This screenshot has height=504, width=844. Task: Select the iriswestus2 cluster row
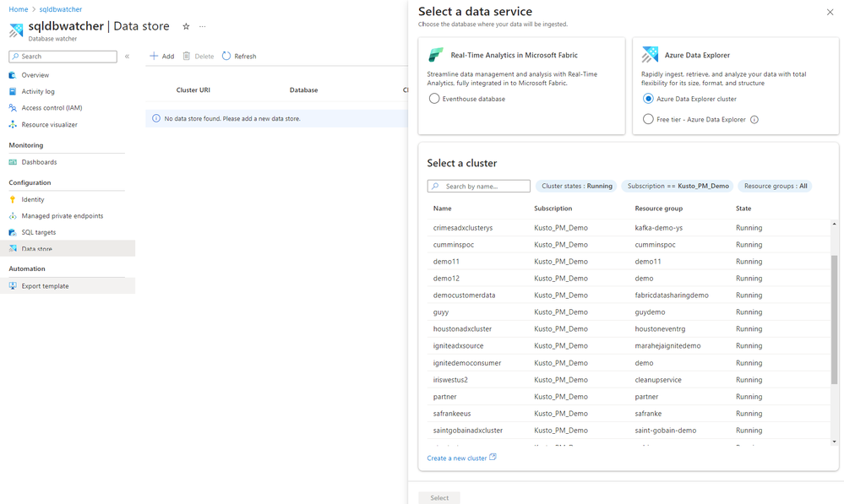pyautogui.click(x=629, y=380)
